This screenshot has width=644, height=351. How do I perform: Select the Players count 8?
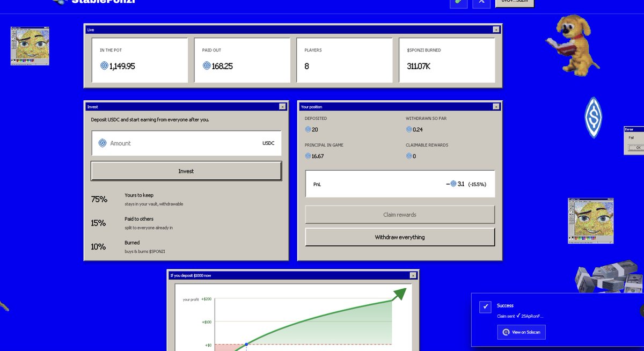pos(307,66)
